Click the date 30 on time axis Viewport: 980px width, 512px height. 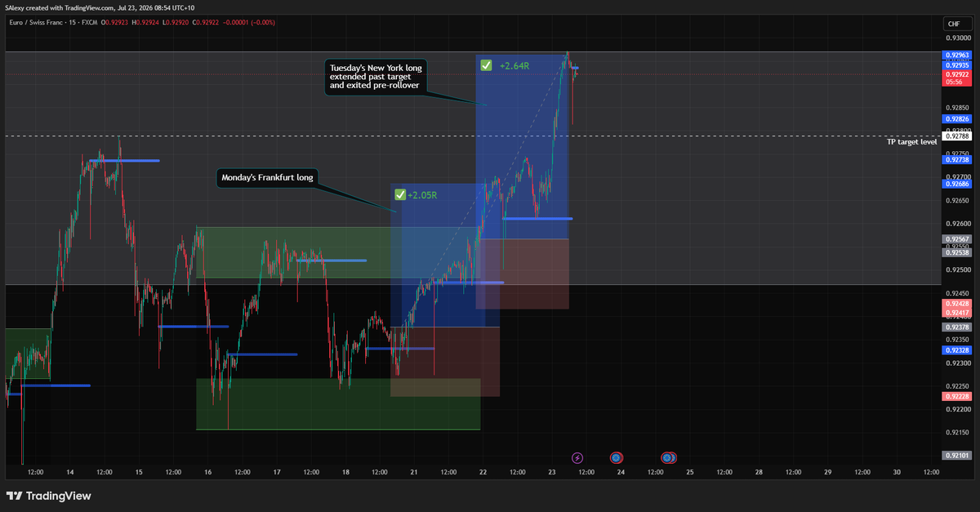point(897,472)
